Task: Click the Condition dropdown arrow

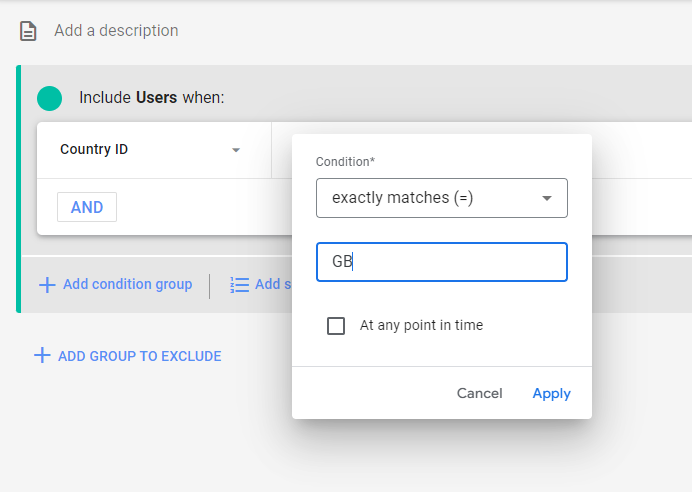Action: [x=547, y=198]
